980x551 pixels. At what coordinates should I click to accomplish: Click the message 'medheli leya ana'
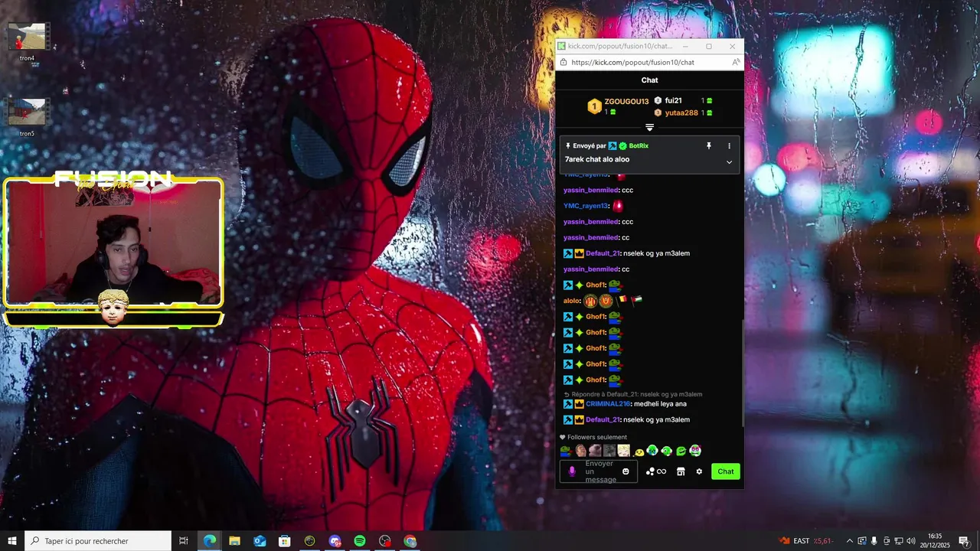[660, 403]
